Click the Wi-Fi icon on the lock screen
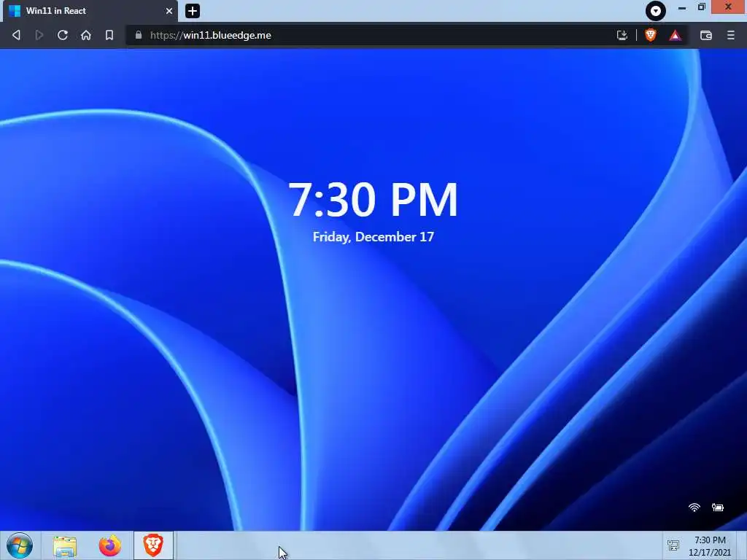The image size is (747, 560). 694,507
